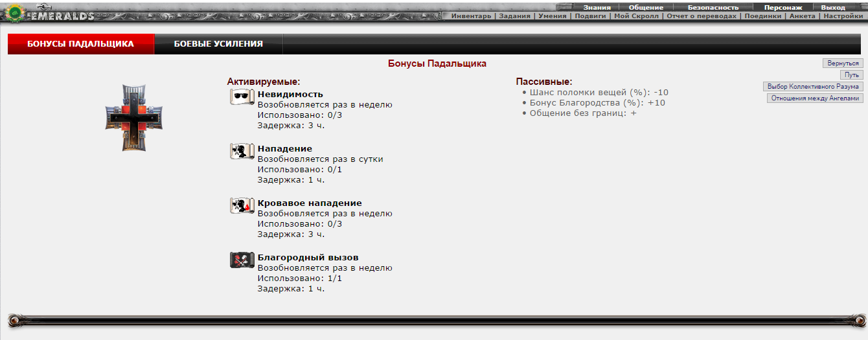Click Выход to log out
868x340 pixels.
point(832,7)
